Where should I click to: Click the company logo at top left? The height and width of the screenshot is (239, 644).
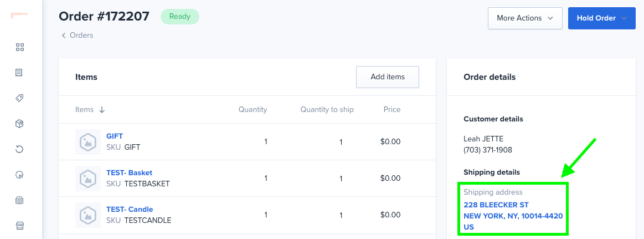(x=19, y=15)
